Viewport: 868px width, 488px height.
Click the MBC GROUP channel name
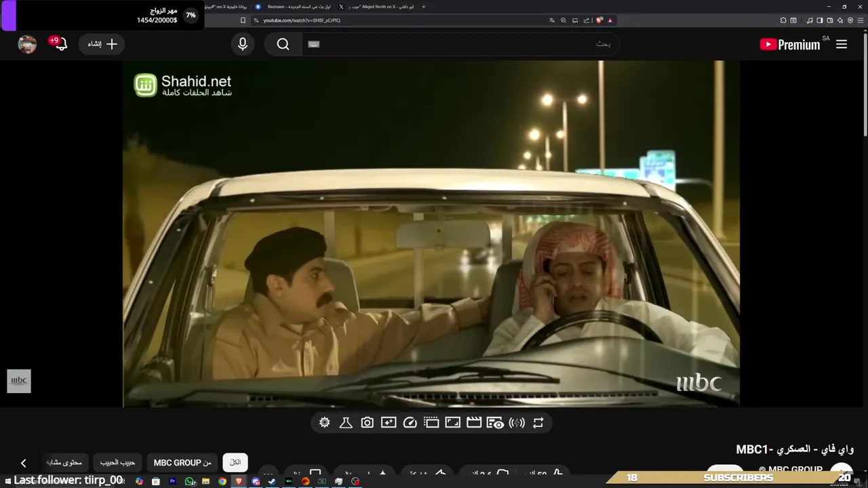pyautogui.click(x=795, y=470)
